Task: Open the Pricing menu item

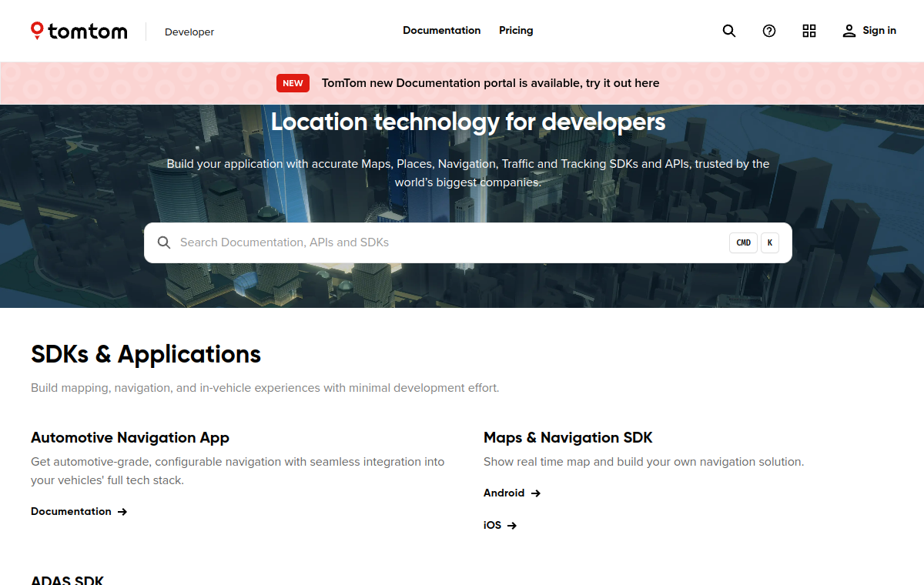Action: coord(516,31)
